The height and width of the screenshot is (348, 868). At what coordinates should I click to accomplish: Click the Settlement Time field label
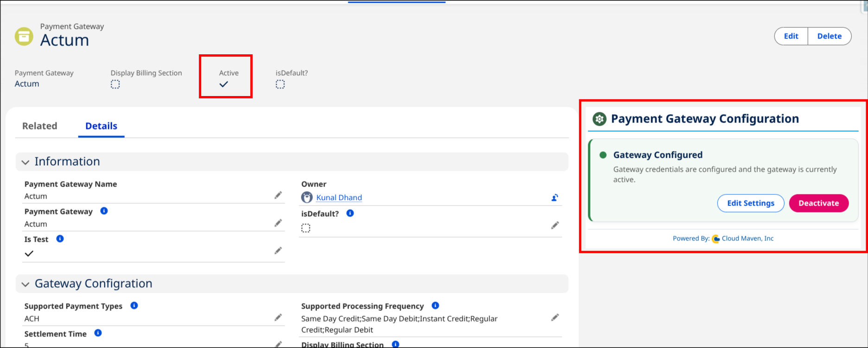point(56,334)
